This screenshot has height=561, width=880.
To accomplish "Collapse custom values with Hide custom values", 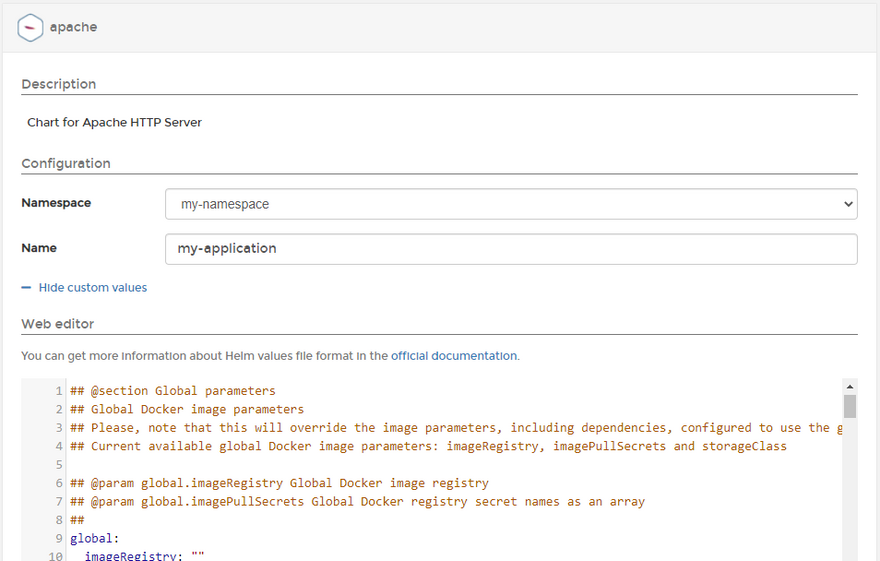I will 92,288.
